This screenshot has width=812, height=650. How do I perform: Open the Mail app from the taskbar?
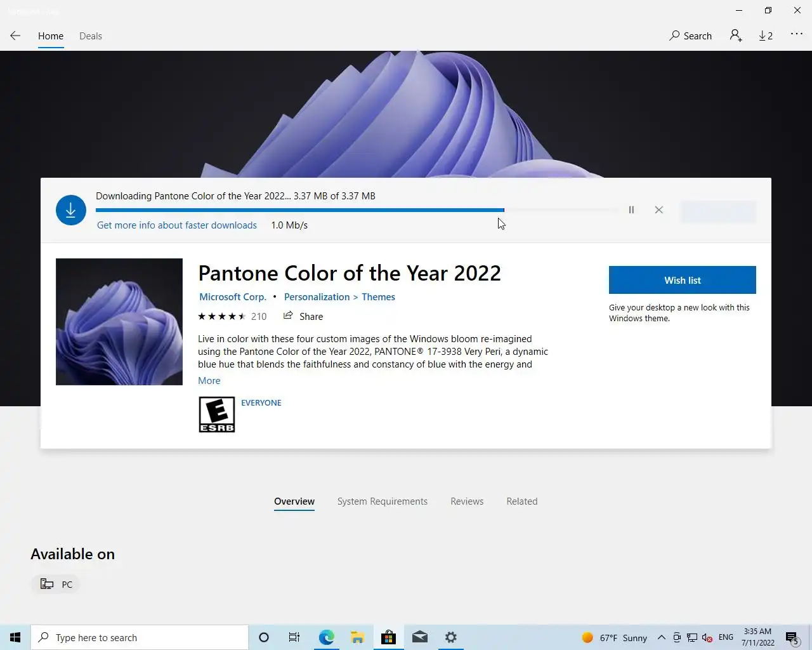[x=420, y=637]
